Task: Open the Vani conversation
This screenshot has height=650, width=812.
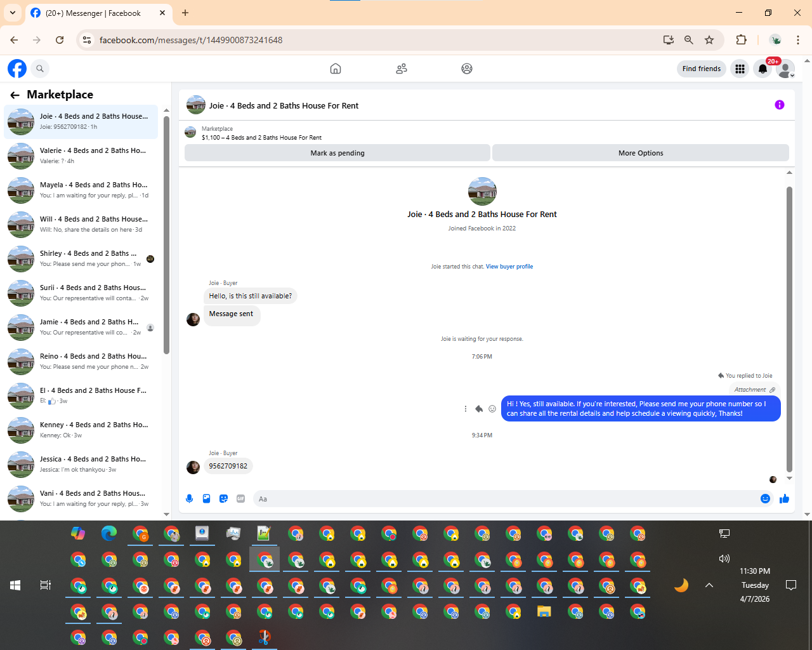Action: pos(81,498)
